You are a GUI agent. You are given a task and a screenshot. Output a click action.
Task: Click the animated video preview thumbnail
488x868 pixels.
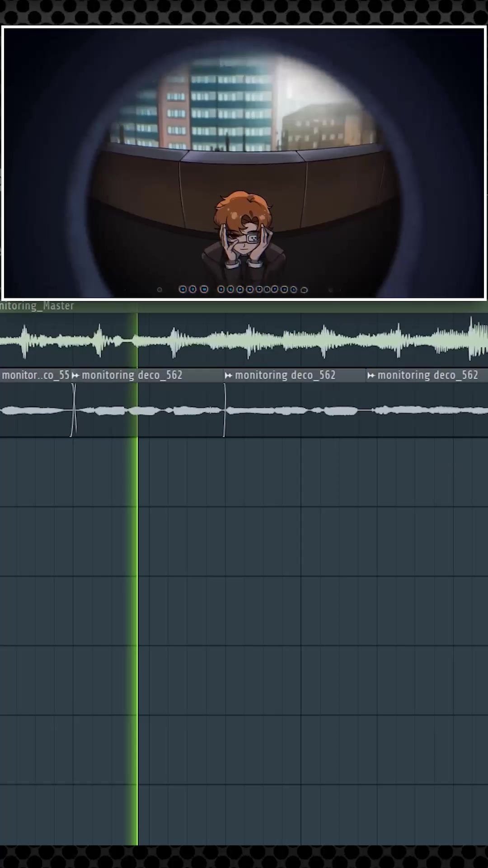(244, 163)
